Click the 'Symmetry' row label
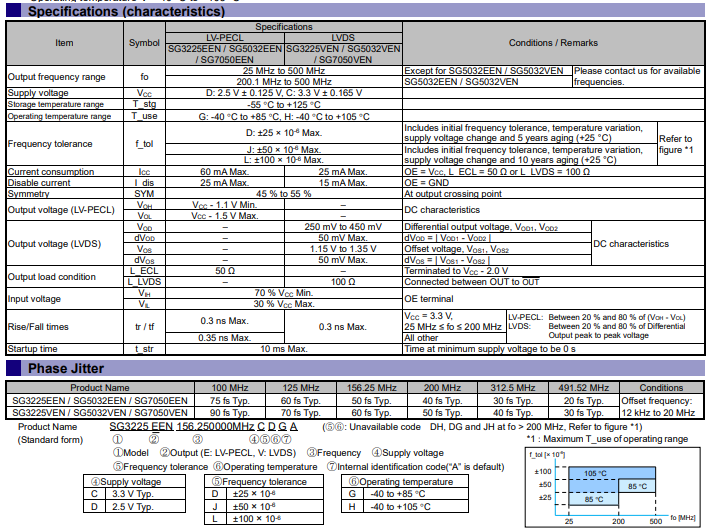Screen dimensions: 717x531 click(x=28, y=193)
